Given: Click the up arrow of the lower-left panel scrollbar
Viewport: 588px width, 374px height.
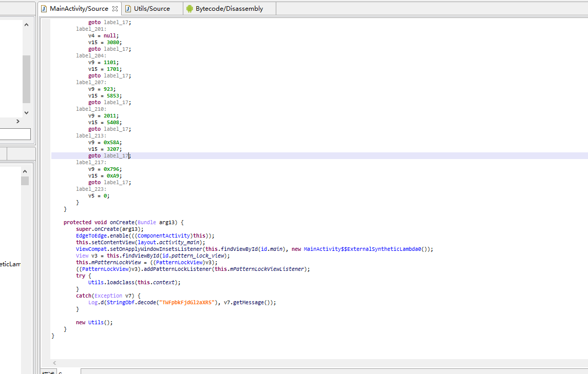Looking at the screenshot, I should coord(25,171).
